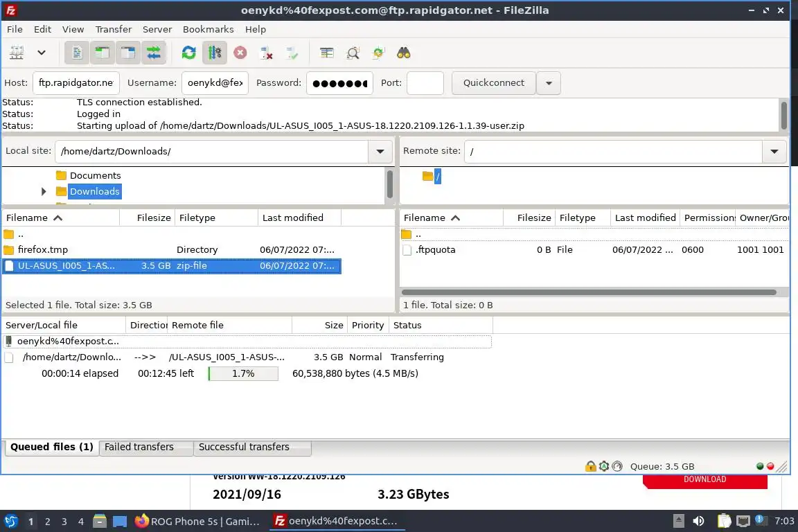Open Site Manager dropdown arrow

point(42,53)
